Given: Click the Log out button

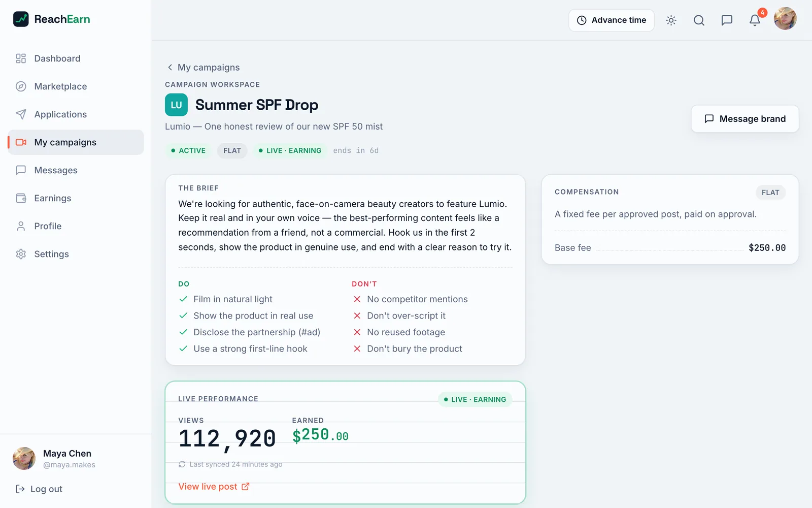Looking at the screenshot, I should [x=39, y=489].
